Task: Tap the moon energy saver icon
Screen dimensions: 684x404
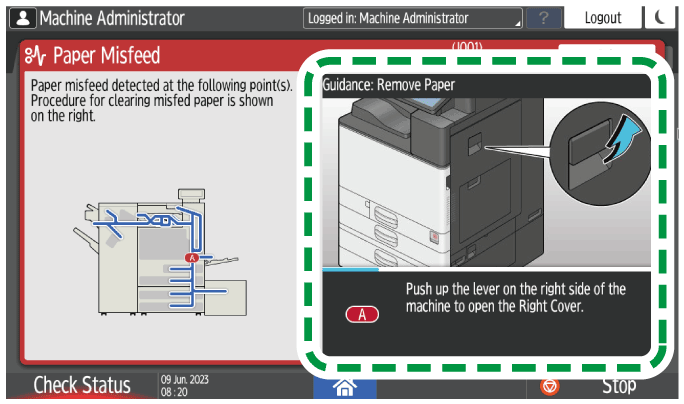Action: [x=661, y=17]
